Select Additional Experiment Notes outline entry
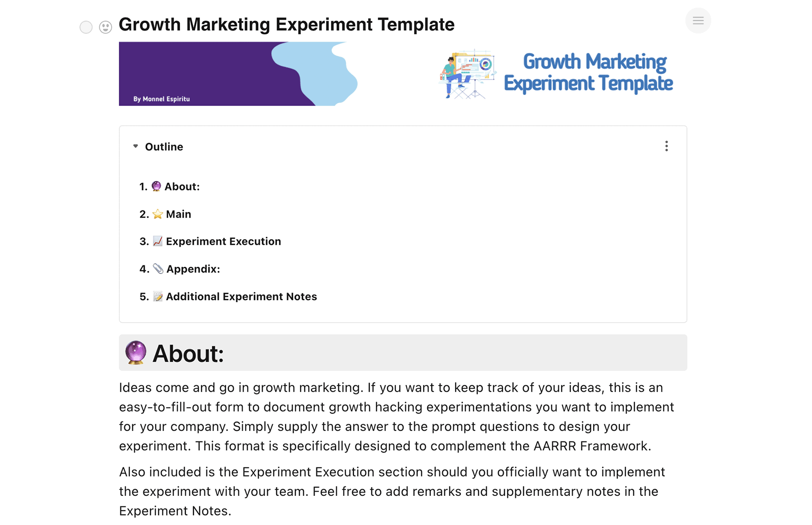812x525 pixels. click(x=241, y=297)
